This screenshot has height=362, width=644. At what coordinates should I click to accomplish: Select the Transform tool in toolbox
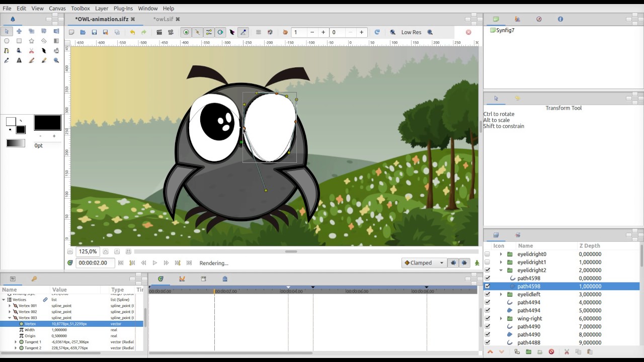click(7, 31)
